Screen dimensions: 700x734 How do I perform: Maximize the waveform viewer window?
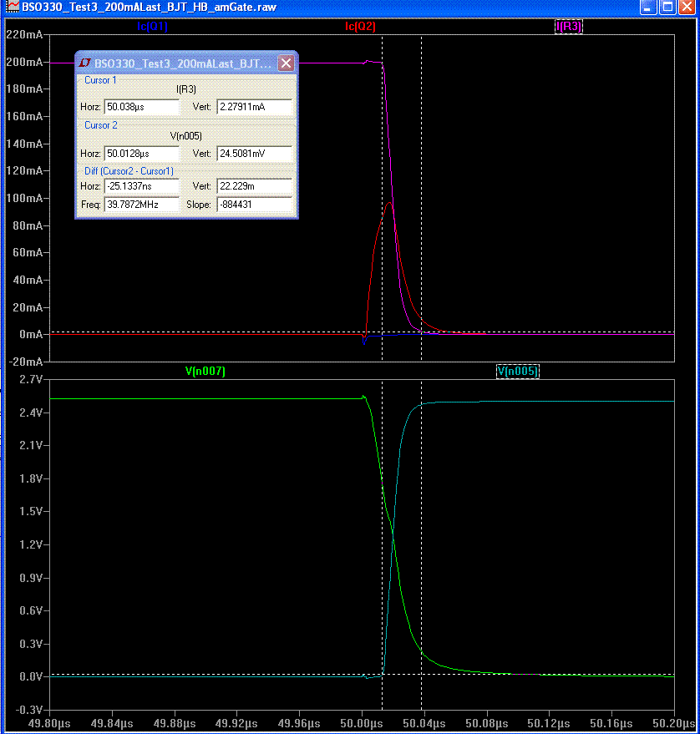(667, 7)
